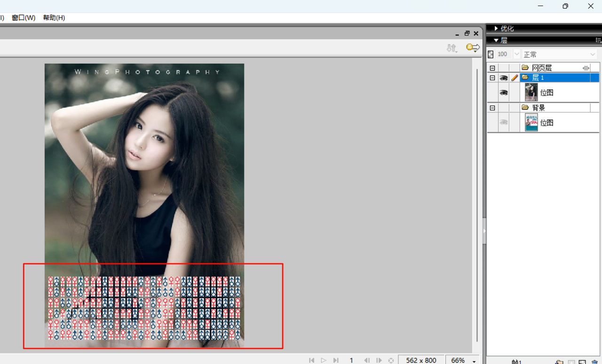
Task: Jump to the last frame
Action: pos(336,360)
